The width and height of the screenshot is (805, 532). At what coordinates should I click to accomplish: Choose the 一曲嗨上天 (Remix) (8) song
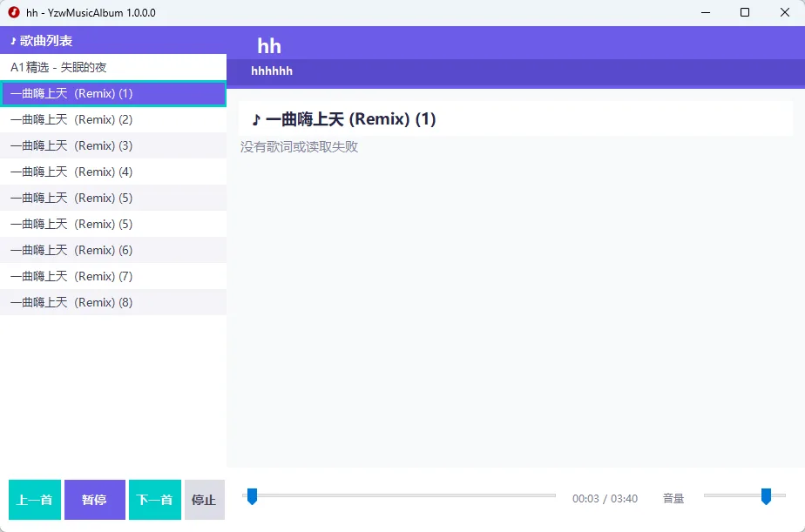point(113,303)
